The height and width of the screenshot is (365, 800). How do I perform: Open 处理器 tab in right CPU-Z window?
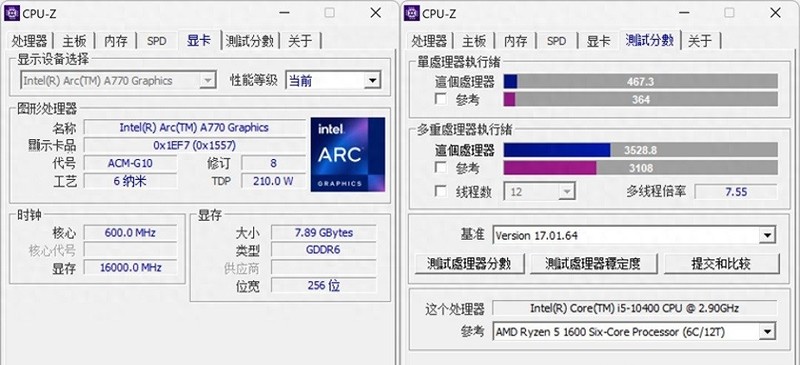click(430, 41)
